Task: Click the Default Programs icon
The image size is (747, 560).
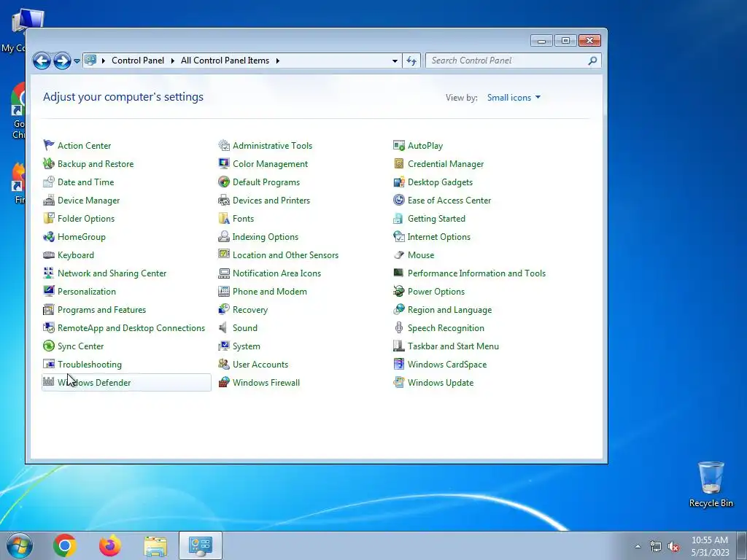Action: click(x=224, y=182)
